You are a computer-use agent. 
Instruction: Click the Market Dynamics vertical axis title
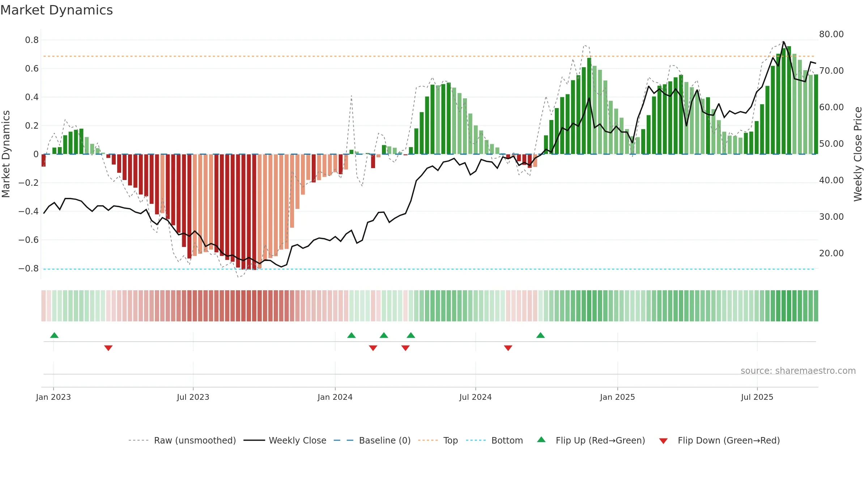click(6, 154)
